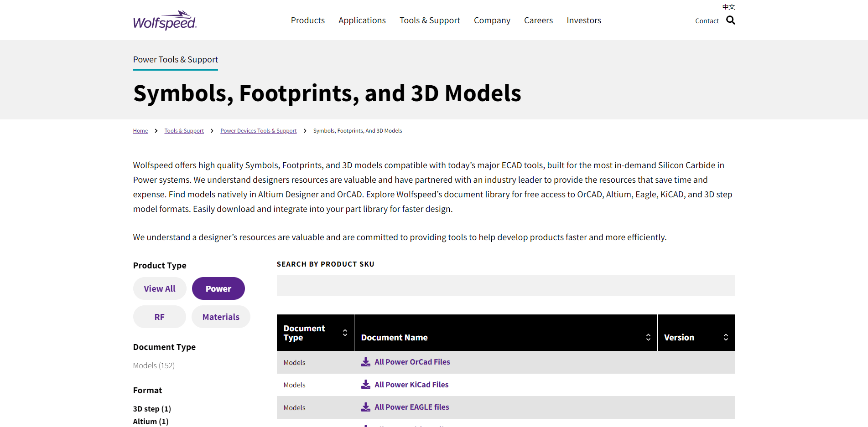Click the Wolfspeed logo
This screenshot has height=427, width=868.
164,20
